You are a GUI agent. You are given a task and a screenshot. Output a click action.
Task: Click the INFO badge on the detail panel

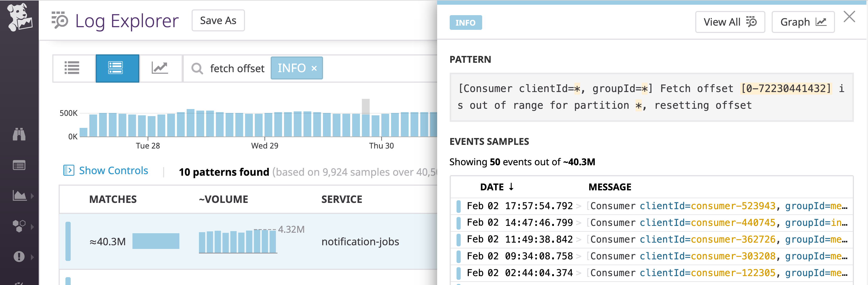(466, 22)
